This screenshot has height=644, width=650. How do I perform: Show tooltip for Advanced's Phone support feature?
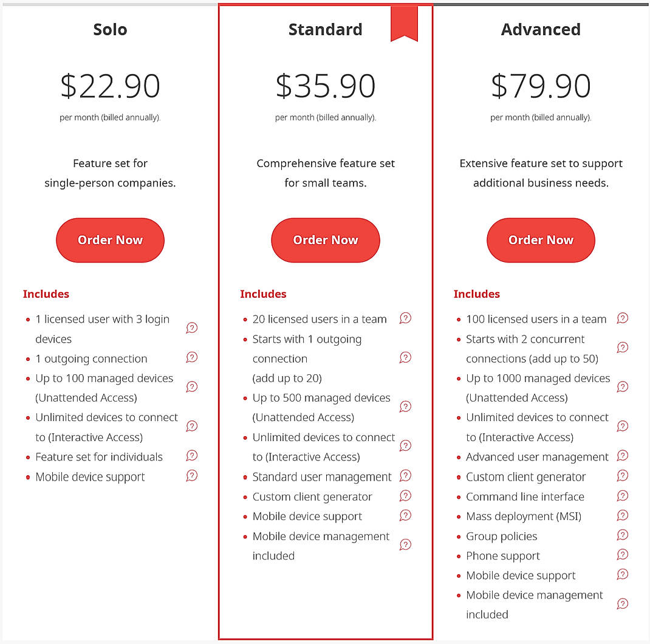click(x=622, y=555)
